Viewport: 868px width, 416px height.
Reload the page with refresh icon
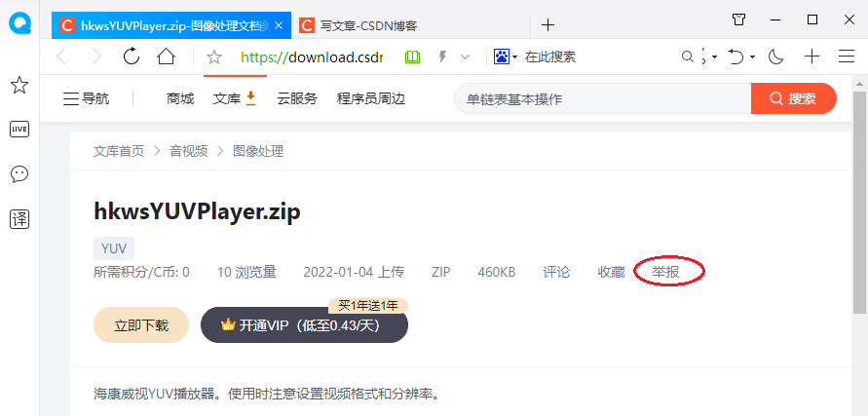point(132,56)
